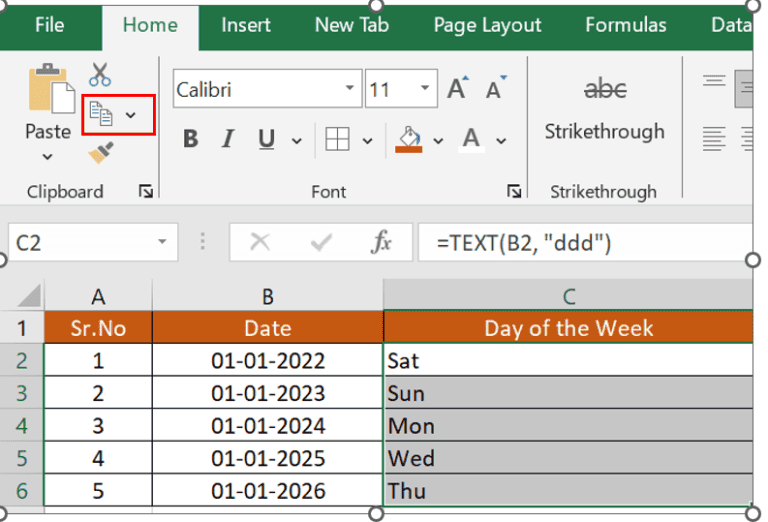Open Font dialog launcher in Font group
The image size is (768, 522).
tap(514, 191)
